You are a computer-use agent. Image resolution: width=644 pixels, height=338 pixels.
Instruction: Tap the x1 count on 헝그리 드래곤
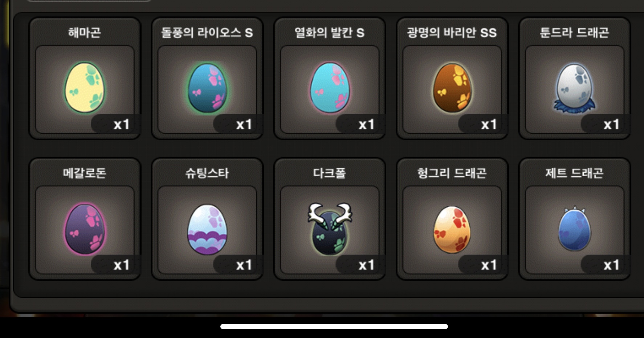pyautogui.click(x=489, y=265)
